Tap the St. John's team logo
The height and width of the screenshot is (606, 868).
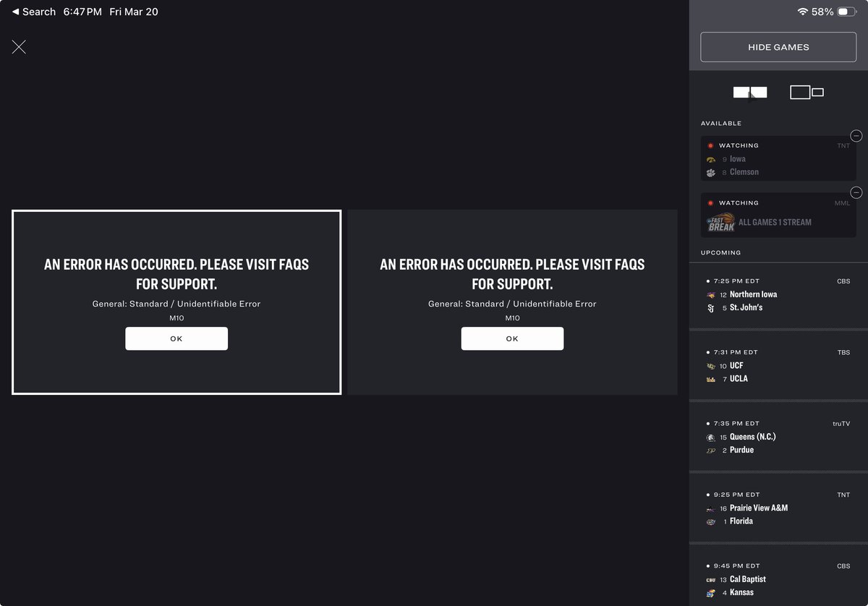coord(710,308)
